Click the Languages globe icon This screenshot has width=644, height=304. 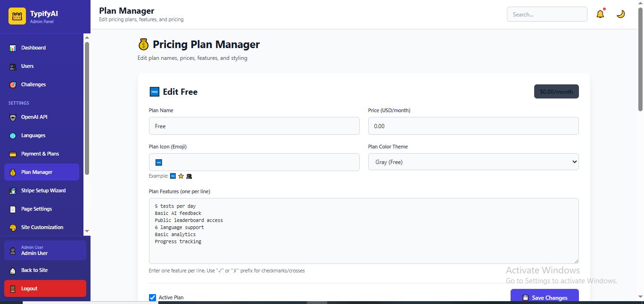coord(13,136)
